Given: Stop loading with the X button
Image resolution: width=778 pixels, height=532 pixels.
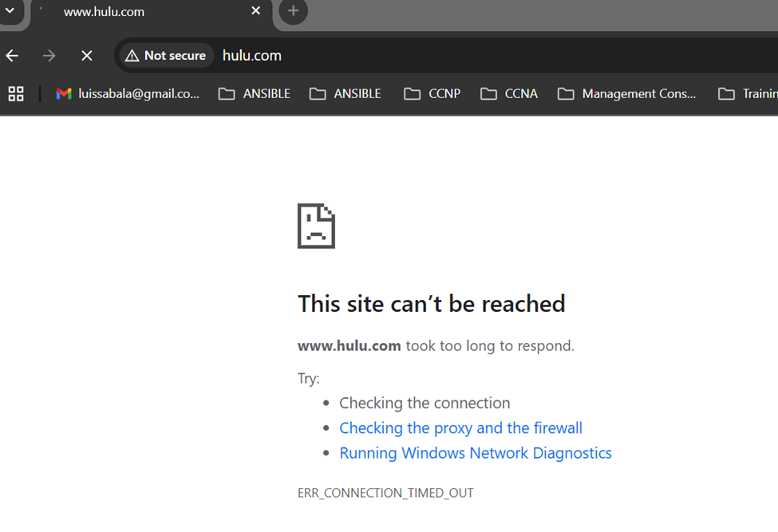Looking at the screenshot, I should coord(87,56).
